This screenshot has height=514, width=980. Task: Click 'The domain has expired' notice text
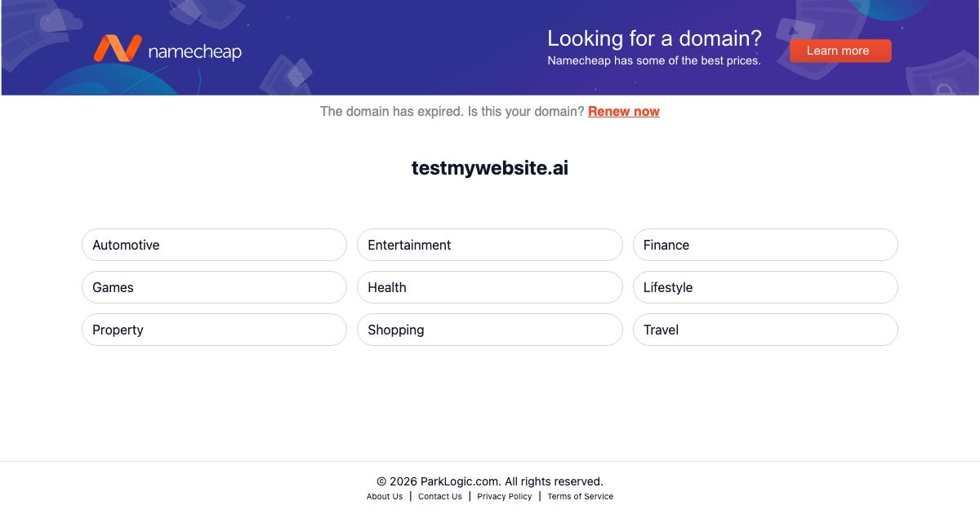(392, 112)
